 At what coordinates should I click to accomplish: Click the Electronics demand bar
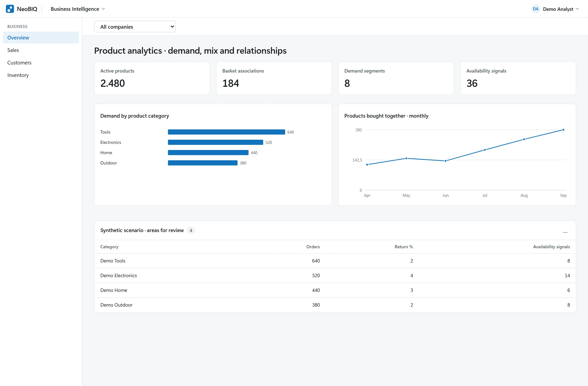coord(215,142)
